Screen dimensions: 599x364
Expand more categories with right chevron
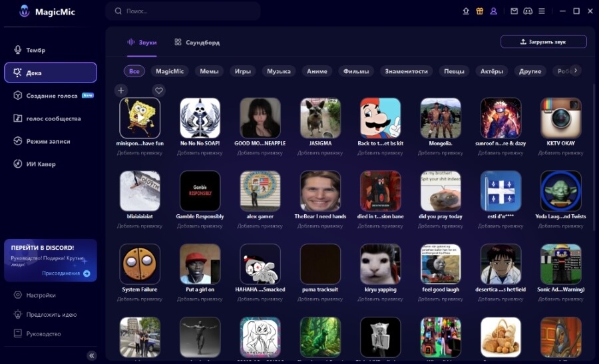pyautogui.click(x=576, y=71)
